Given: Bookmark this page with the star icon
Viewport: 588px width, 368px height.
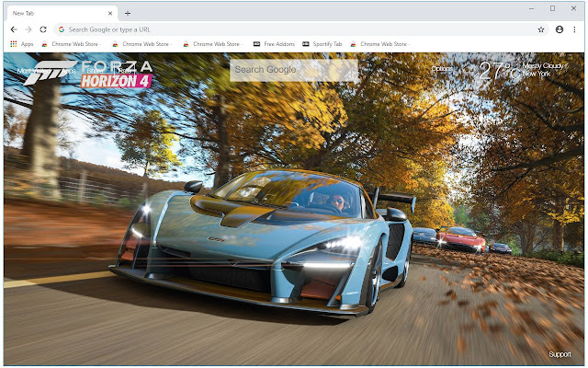Looking at the screenshot, I should [541, 29].
